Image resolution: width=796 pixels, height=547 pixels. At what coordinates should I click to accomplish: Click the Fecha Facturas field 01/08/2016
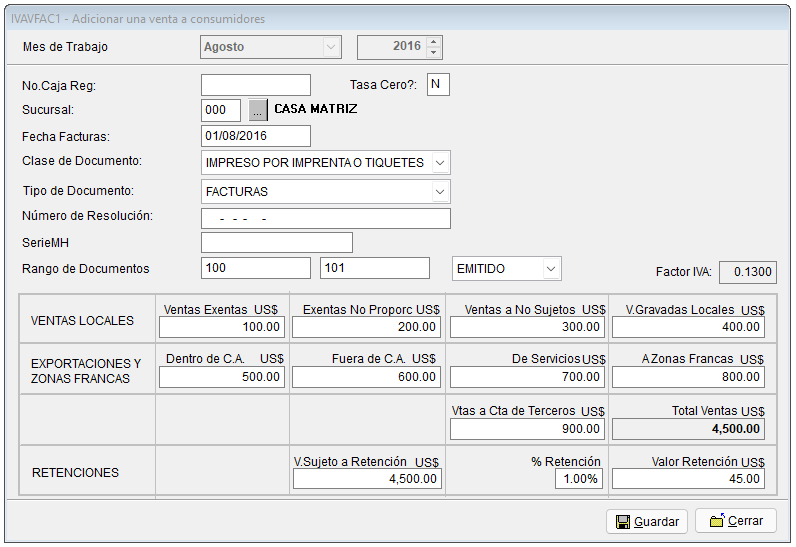[256, 136]
